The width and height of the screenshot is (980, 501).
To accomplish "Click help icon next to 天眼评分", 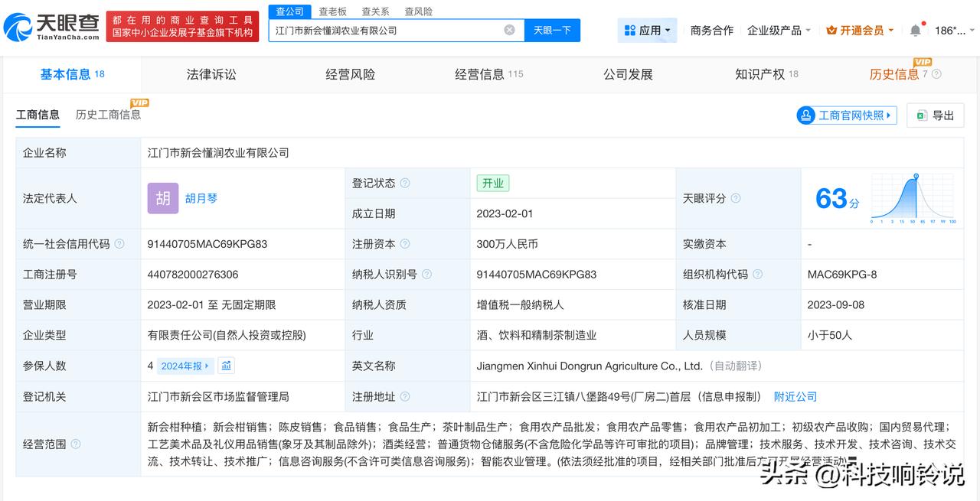I will (736, 198).
